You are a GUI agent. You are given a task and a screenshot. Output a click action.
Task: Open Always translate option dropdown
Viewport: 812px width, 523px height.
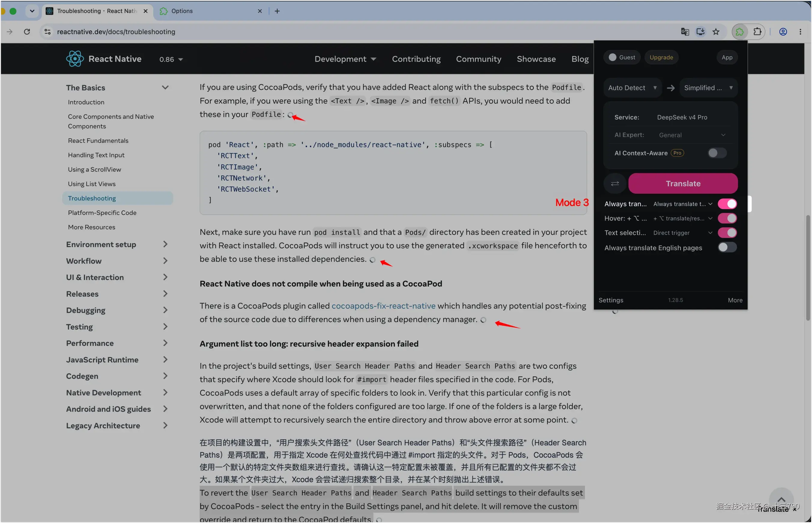(x=682, y=204)
